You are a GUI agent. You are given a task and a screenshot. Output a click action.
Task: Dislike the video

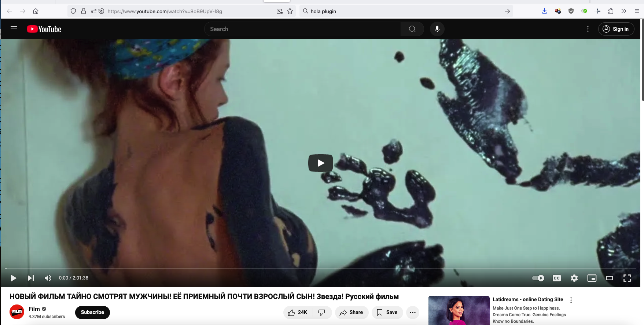pos(322,313)
